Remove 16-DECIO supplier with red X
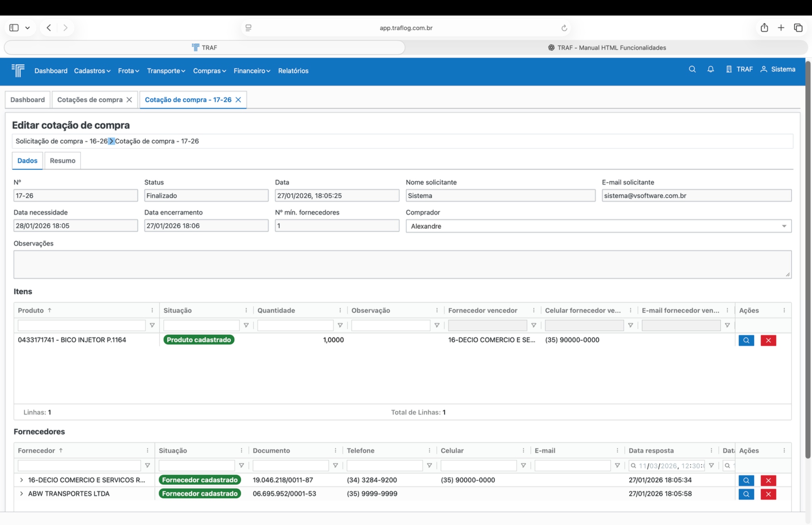This screenshot has width=812, height=525. pyautogui.click(x=768, y=480)
